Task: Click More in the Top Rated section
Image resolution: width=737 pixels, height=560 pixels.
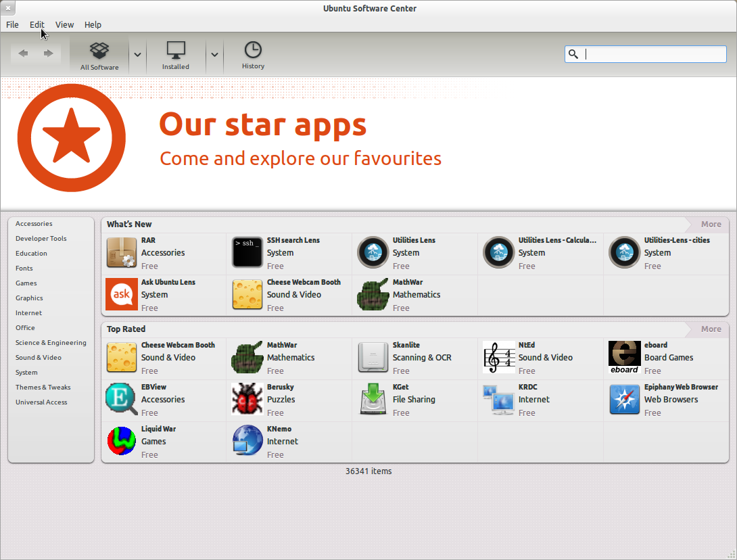Action: click(x=711, y=329)
